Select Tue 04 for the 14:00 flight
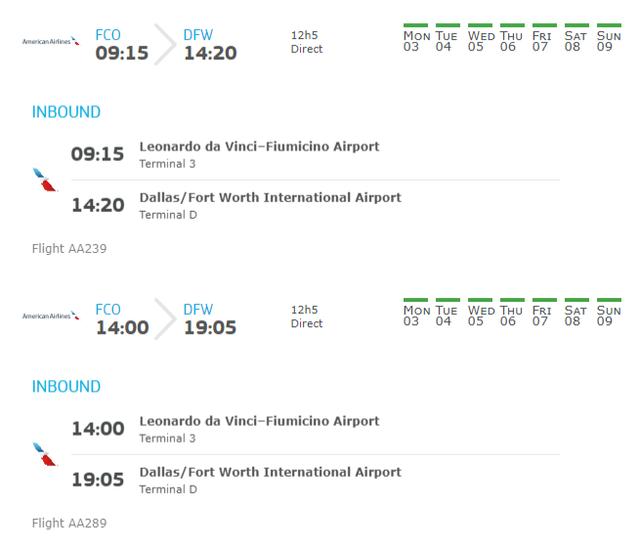640x544 pixels. click(447, 313)
